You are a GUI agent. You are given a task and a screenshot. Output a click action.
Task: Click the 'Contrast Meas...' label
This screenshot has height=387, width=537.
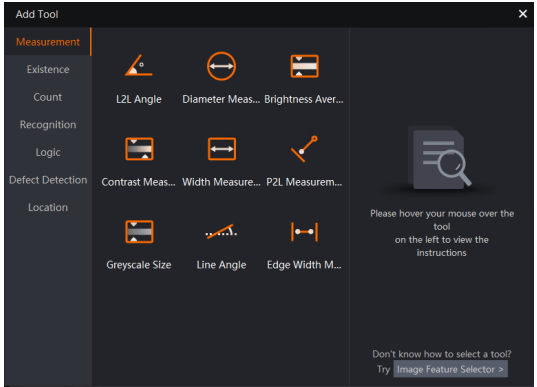[x=139, y=182]
